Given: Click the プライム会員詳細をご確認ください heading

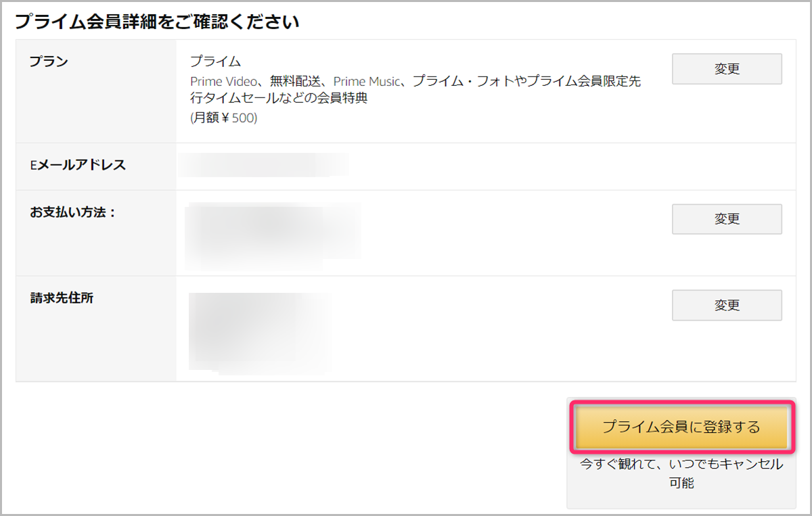Looking at the screenshot, I should [x=157, y=21].
